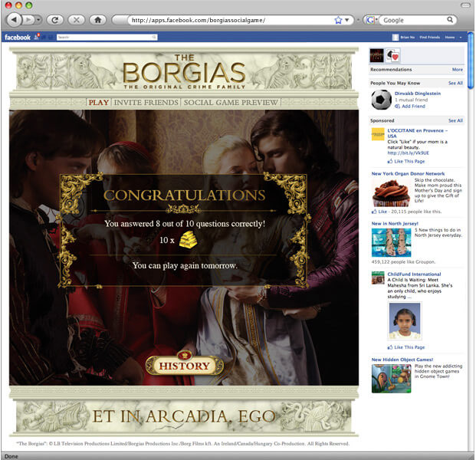Open ChildFund International ad title

414,274
